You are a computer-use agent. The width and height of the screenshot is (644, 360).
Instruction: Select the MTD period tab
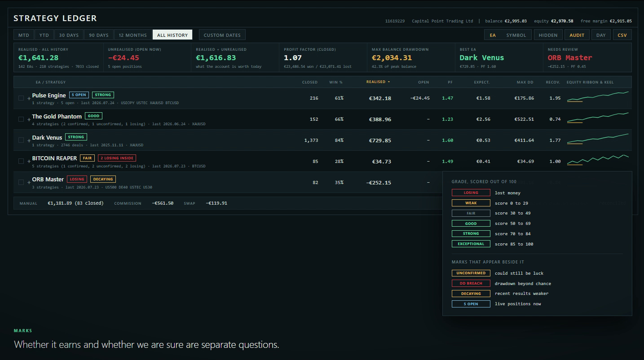24,35
